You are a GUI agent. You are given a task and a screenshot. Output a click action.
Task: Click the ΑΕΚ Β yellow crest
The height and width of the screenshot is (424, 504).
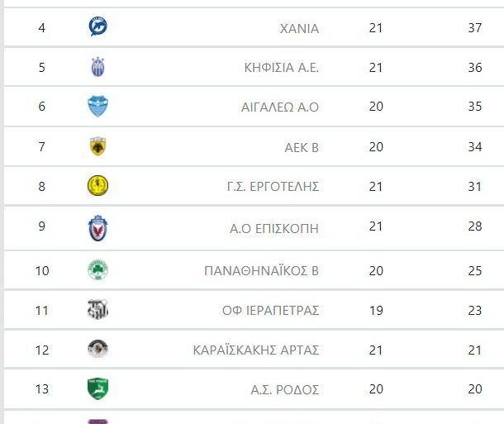coord(97,147)
